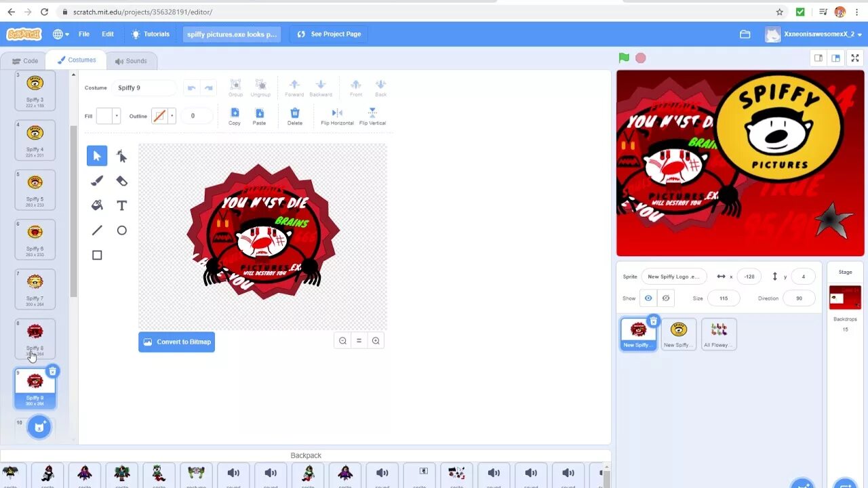Screen dimensions: 868x488
Task: Select the Eraser tool
Action: pos(121,180)
